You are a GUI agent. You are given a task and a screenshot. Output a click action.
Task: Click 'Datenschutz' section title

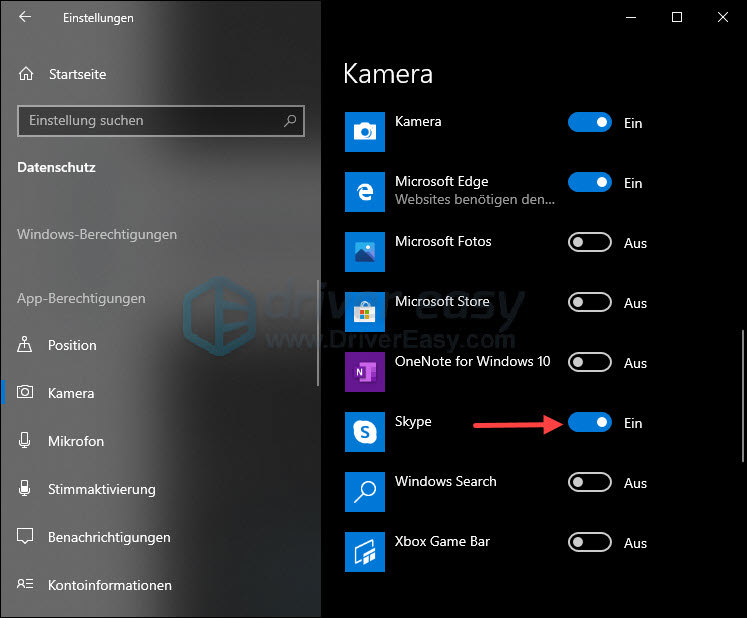coord(56,167)
